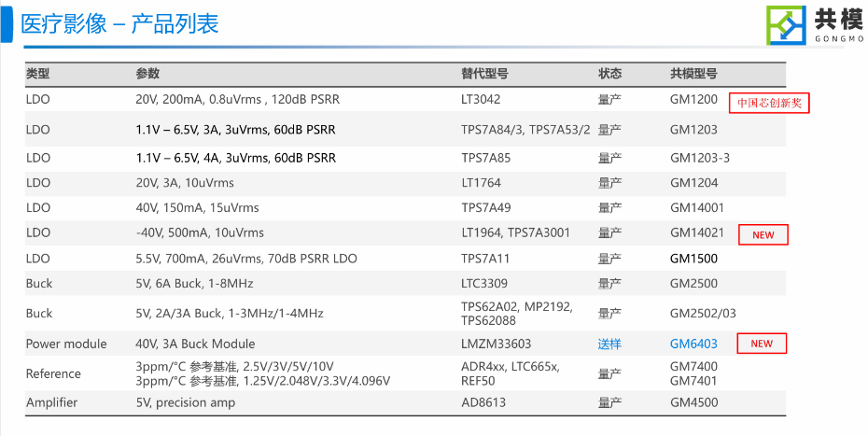Click the Reference row type label

coord(53,374)
